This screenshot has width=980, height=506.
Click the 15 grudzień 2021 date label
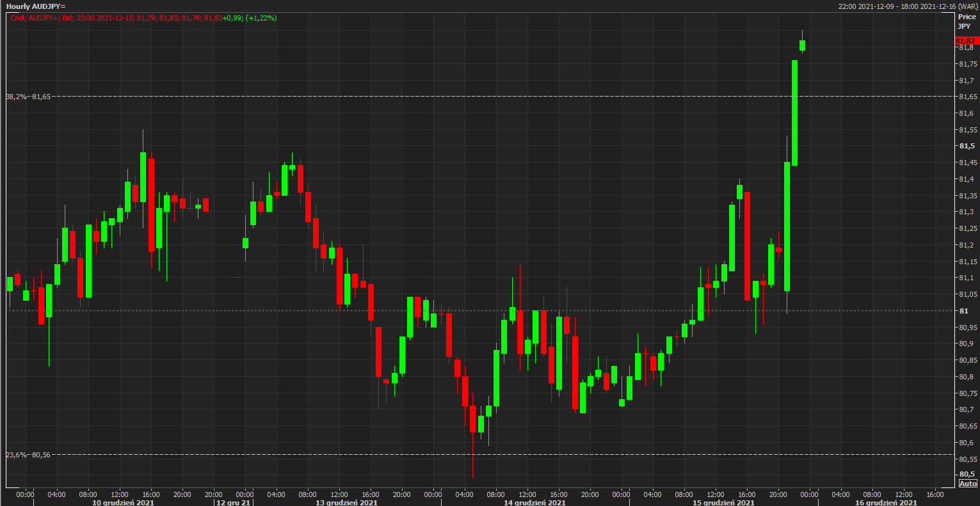click(x=723, y=502)
